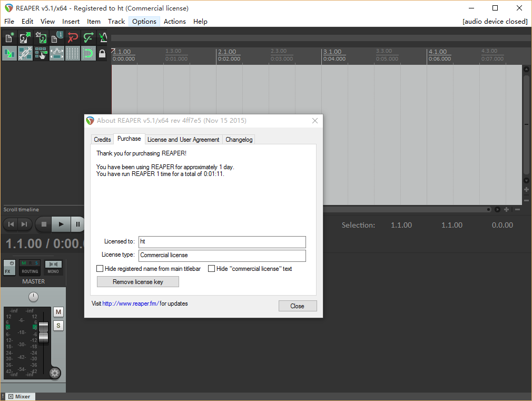Mute the master track with M button
The height and width of the screenshot is (401, 532).
tap(58, 312)
